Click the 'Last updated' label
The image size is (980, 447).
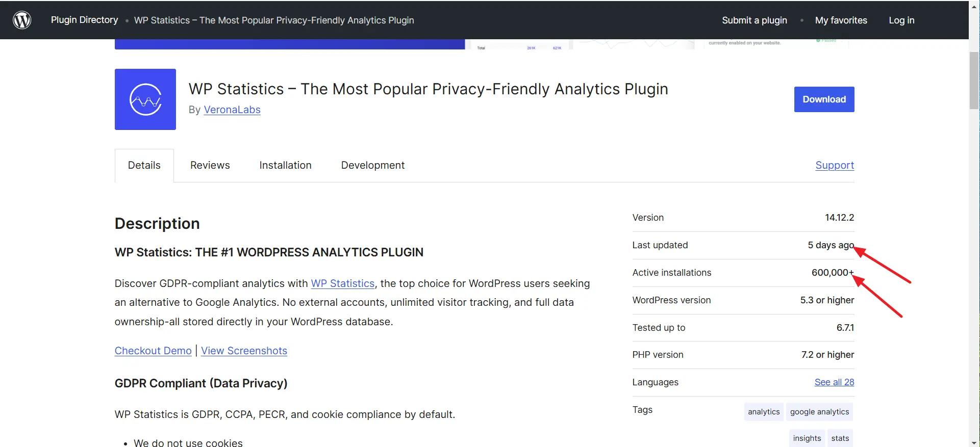coord(660,245)
